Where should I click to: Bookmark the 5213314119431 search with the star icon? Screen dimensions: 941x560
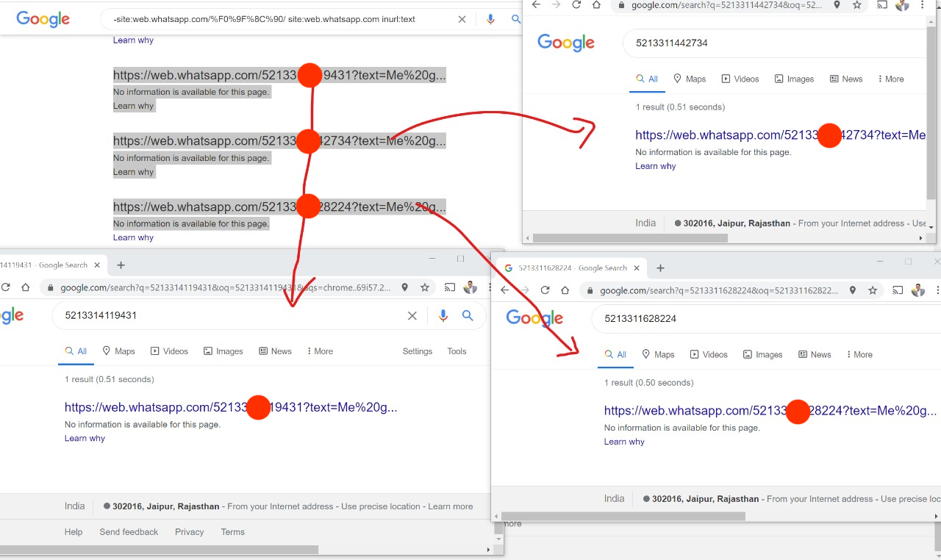(x=425, y=287)
